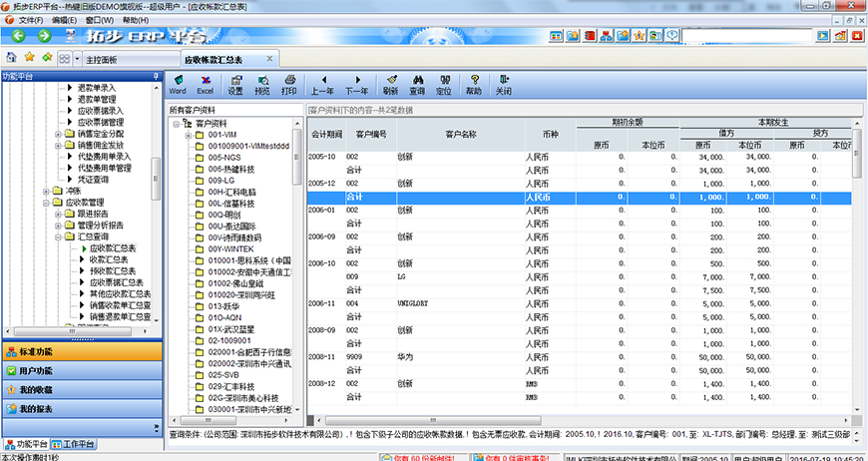Image resolution: width=868 pixels, height=461 pixels.
Task: Print the report with 打印 icon
Action: click(x=289, y=84)
